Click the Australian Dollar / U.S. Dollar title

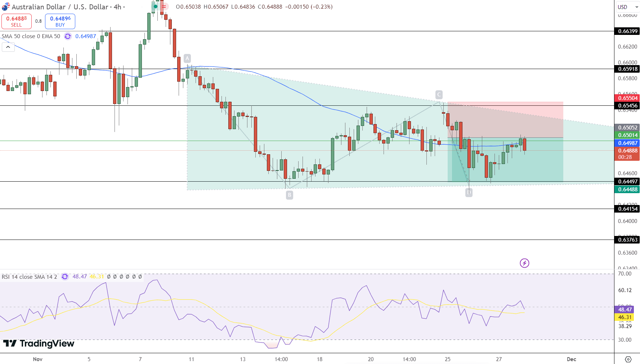(x=60, y=7)
